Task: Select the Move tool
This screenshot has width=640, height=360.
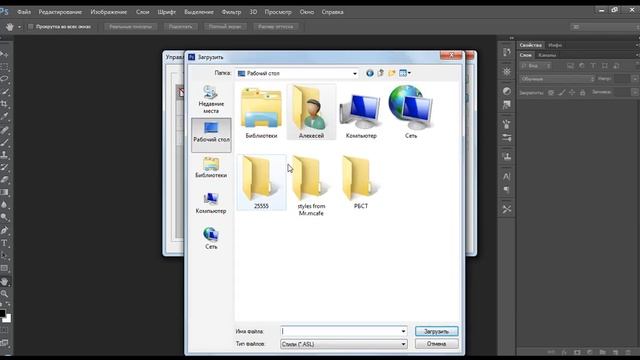Action: click(x=4, y=53)
